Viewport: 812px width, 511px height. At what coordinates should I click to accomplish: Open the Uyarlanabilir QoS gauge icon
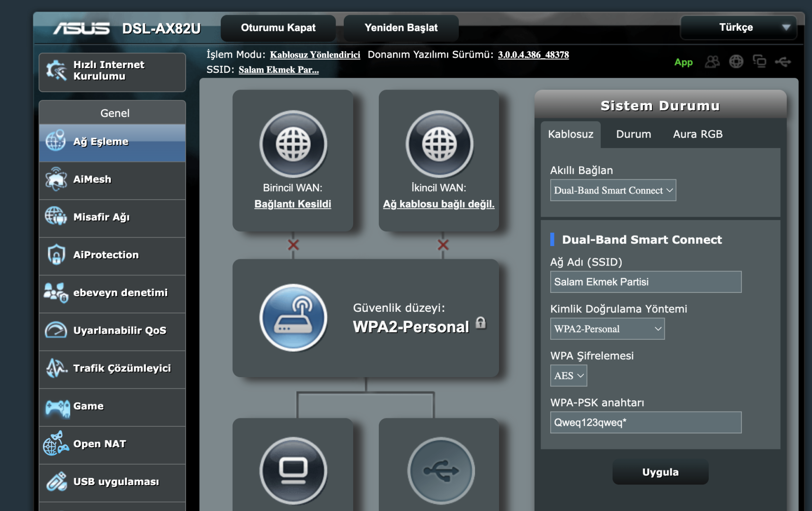(56, 330)
